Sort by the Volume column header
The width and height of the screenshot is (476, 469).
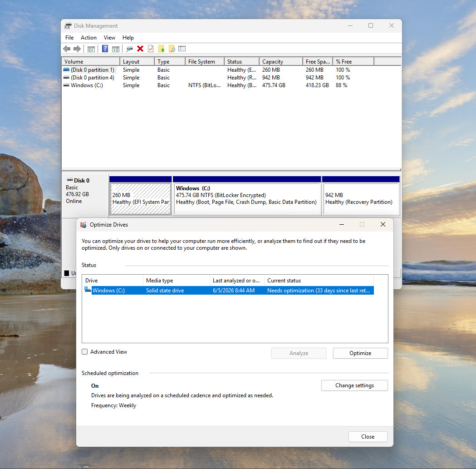click(91, 62)
